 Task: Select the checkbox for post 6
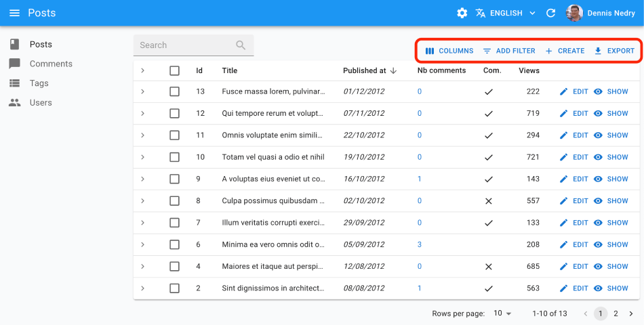174,244
